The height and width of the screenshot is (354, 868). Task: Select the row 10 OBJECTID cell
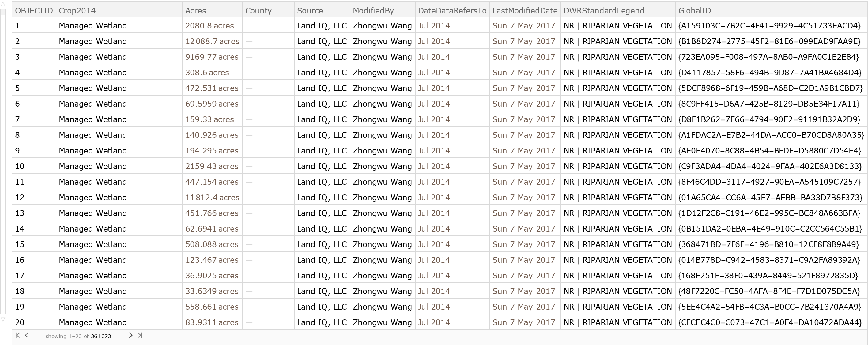pos(20,166)
